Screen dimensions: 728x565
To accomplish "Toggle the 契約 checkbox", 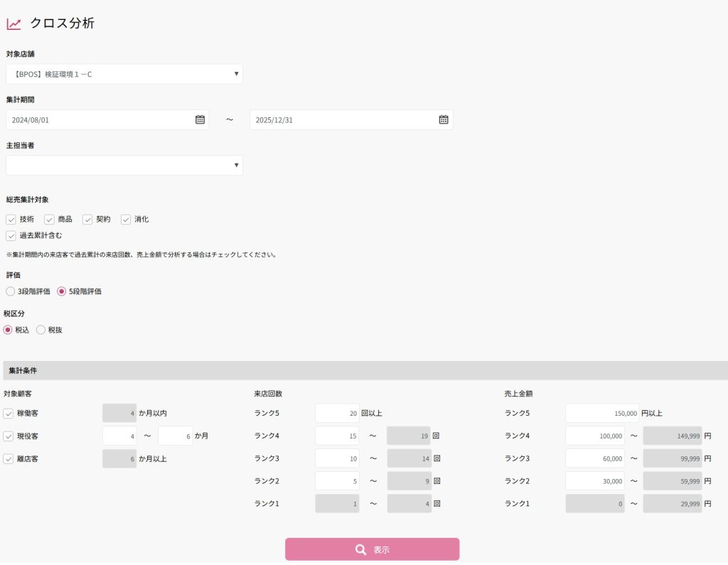I will pyautogui.click(x=88, y=220).
